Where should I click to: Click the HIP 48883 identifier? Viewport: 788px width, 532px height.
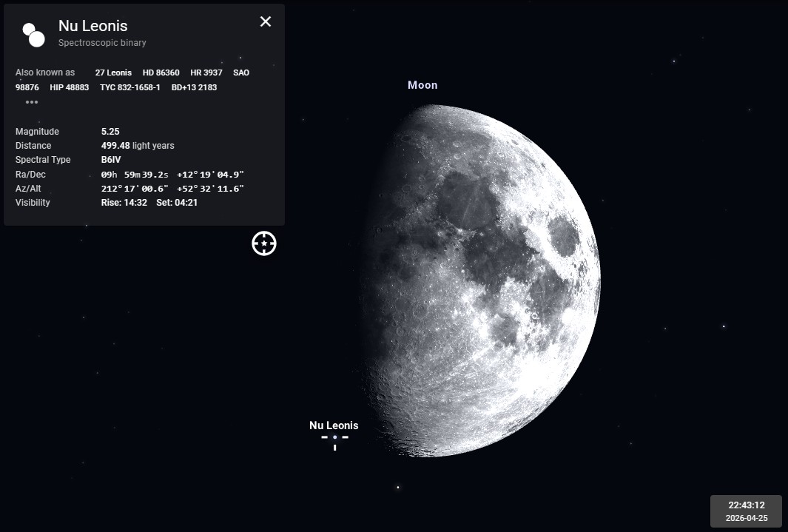[x=69, y=87]
